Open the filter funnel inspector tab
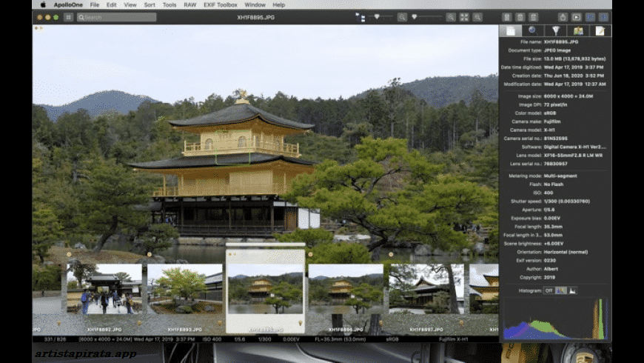644x363 pixels. click(x=555, y=30)
